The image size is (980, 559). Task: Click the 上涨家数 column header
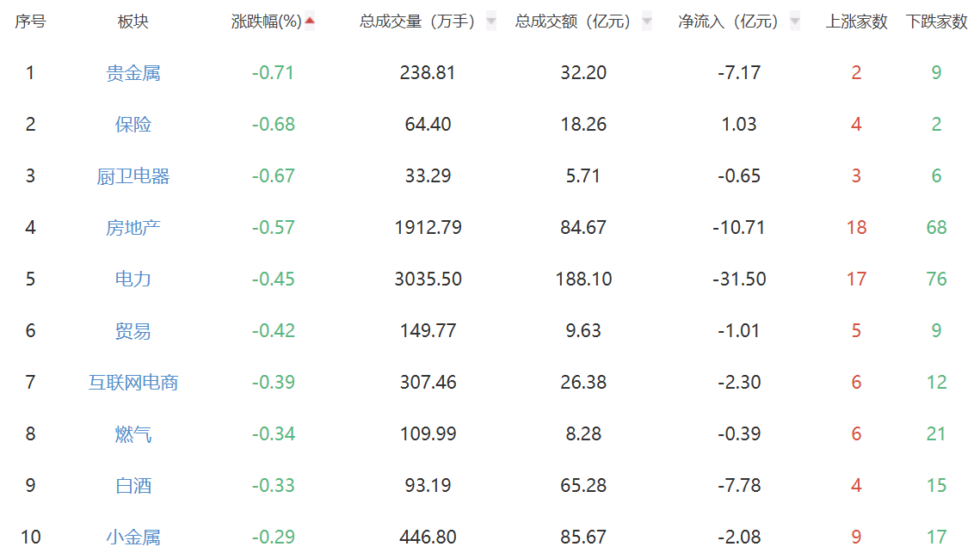[856, 21]
